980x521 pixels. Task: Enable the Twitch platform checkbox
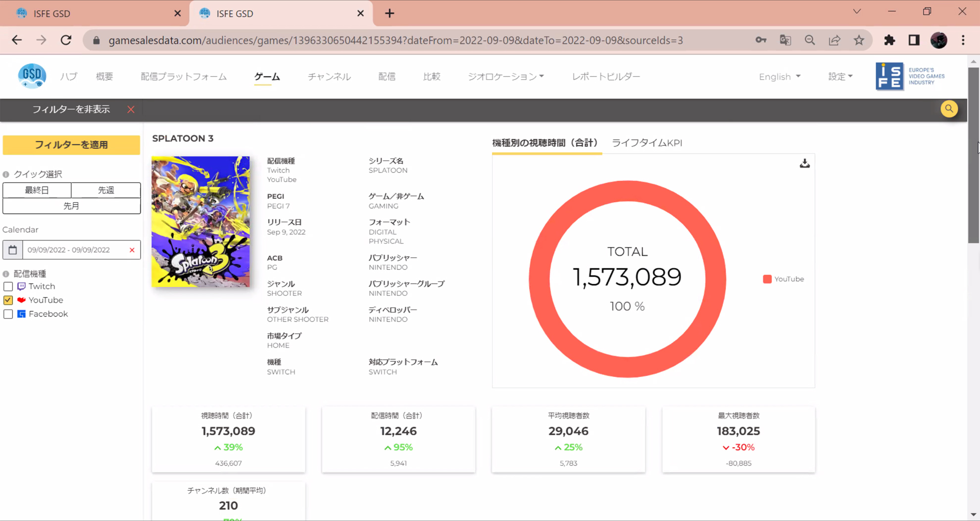(x=8, y=286)
